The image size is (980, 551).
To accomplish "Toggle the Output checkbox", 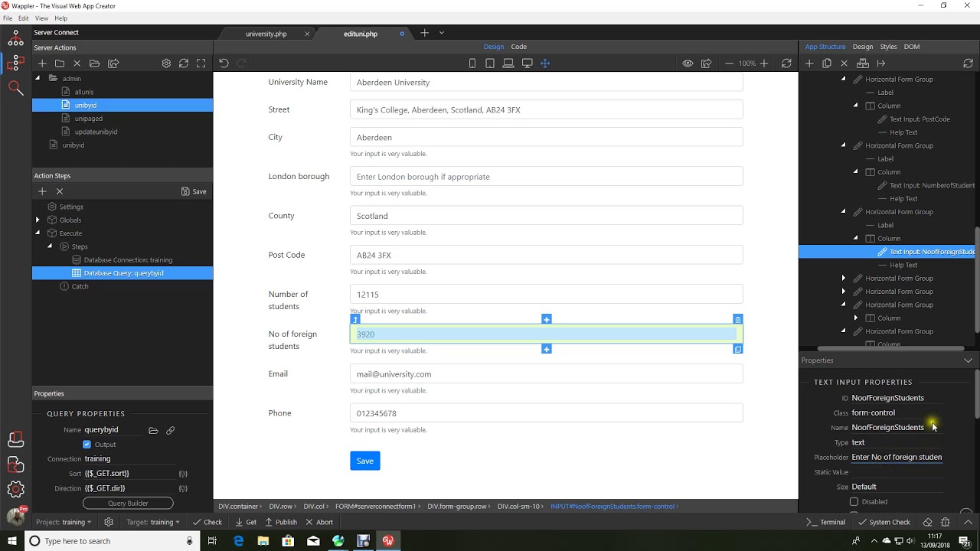I will click(87, 445).
